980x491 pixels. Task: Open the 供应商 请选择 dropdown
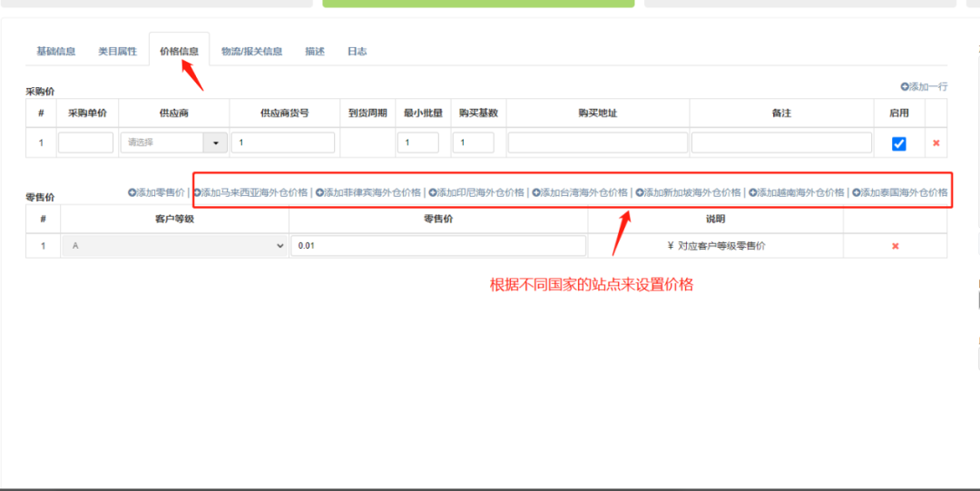click(173, 142)
